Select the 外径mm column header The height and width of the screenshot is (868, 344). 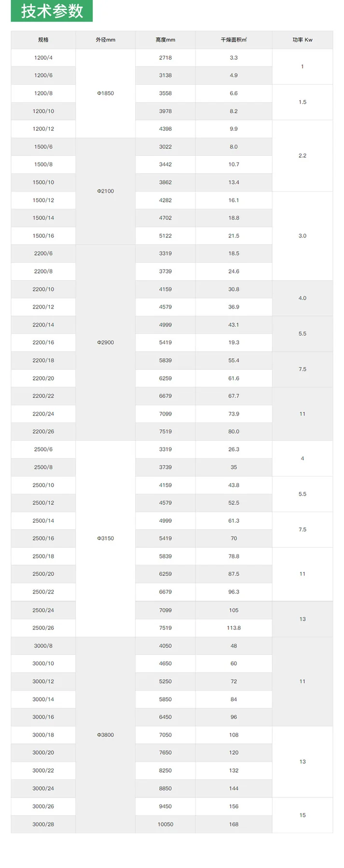106,40
